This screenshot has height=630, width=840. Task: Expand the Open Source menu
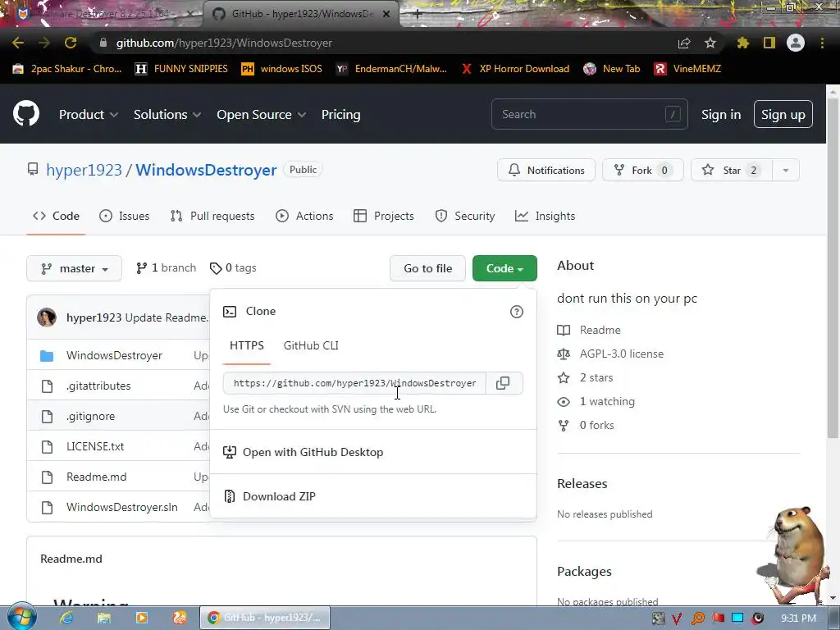[261, 115]
